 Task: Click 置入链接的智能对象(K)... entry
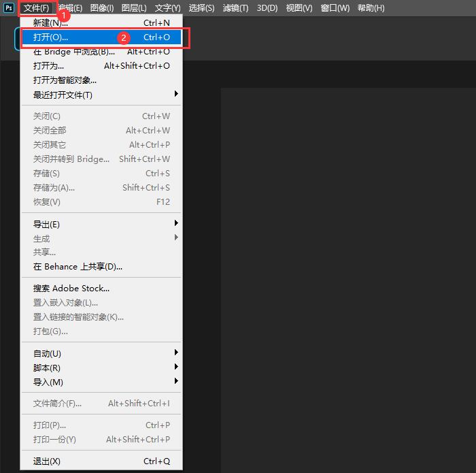101,317
